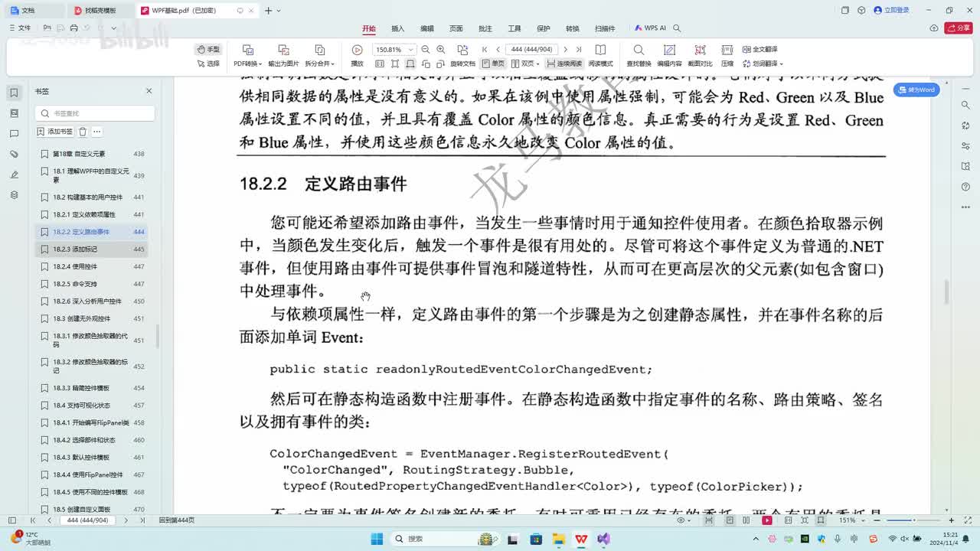Open File Explorer from taskbar
The height and width of the screenshot is (551, 980).
tap(558, 539)
